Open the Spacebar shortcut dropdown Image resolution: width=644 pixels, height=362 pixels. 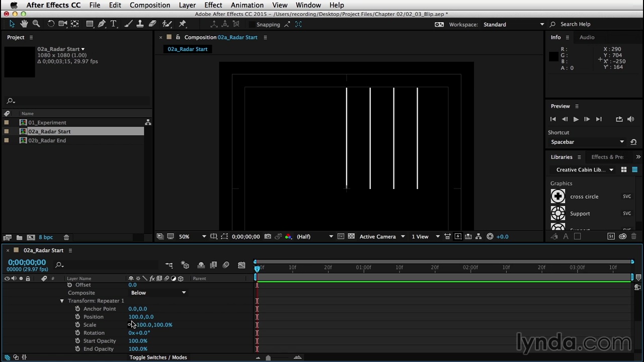tap(587, 142)
